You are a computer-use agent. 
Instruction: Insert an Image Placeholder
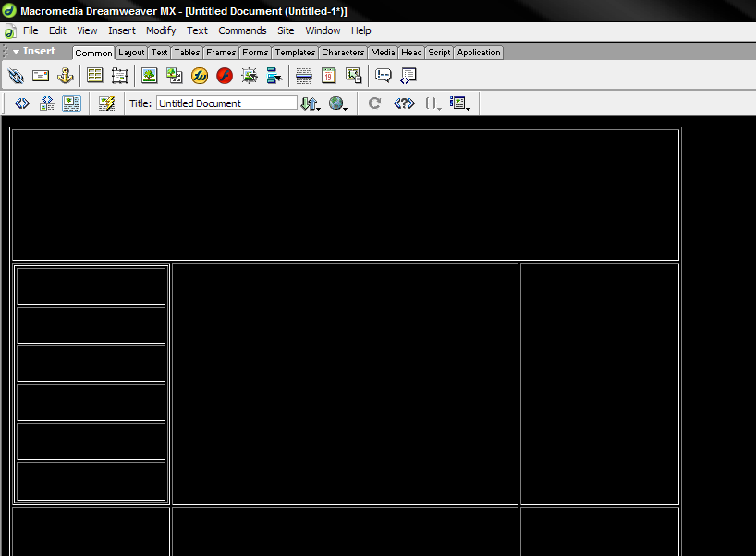pos(174,76)
